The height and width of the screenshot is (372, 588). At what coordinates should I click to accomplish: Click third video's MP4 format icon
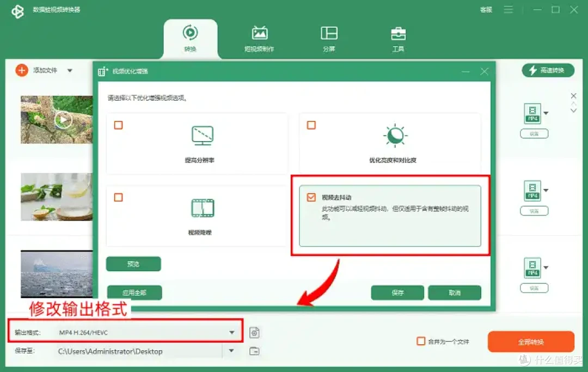coord(532,268)
